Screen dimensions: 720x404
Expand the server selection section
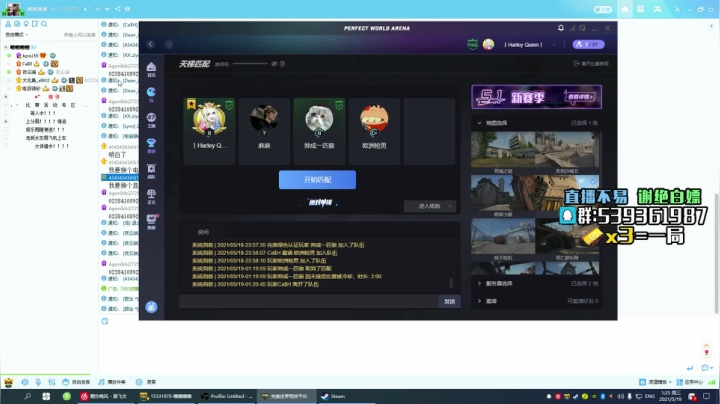tap(479, 284)
